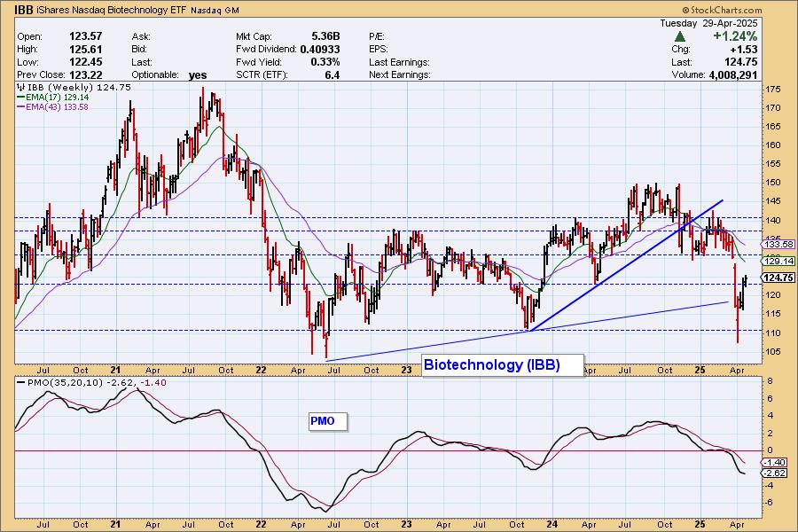Click the 'Ask:' label
Screen dimensions: 798x532
pyautogui.click(x=141, y=36)
